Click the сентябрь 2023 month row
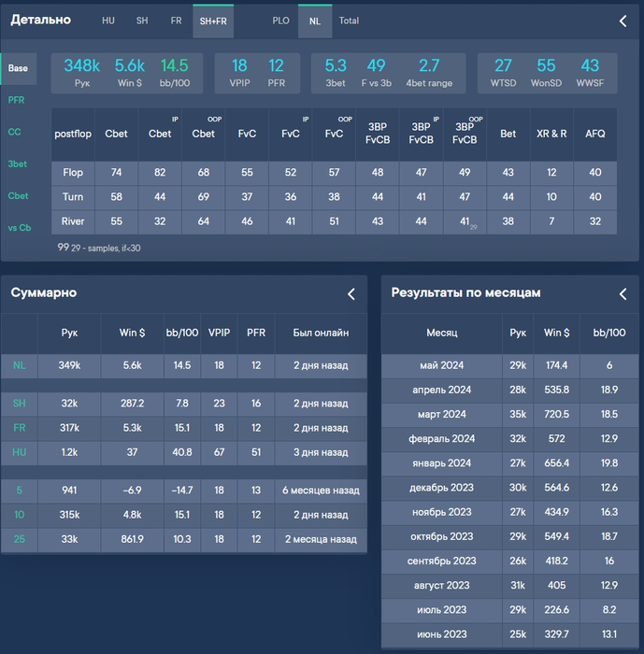This screenshot has width=644, height=654. [x=510, y=561]
